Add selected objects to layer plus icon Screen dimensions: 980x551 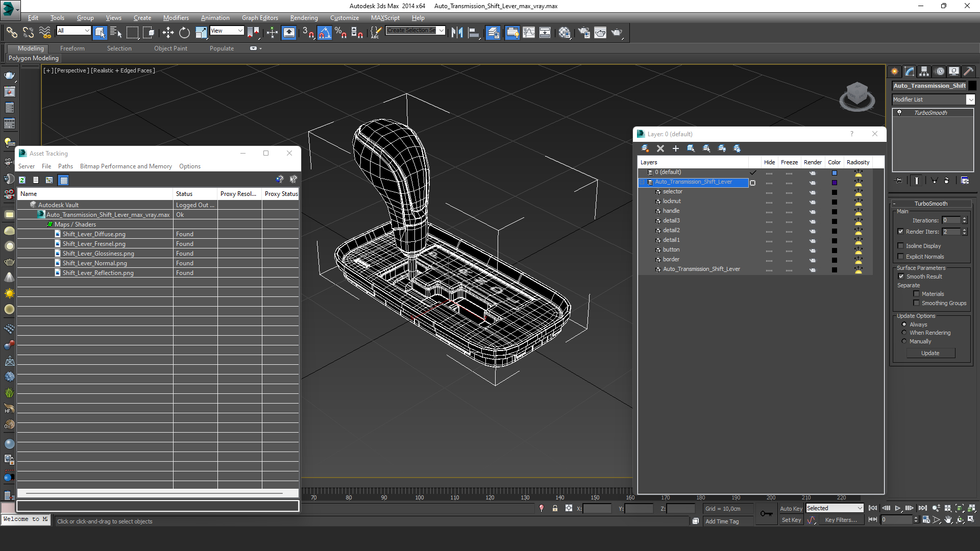point(676,148)
